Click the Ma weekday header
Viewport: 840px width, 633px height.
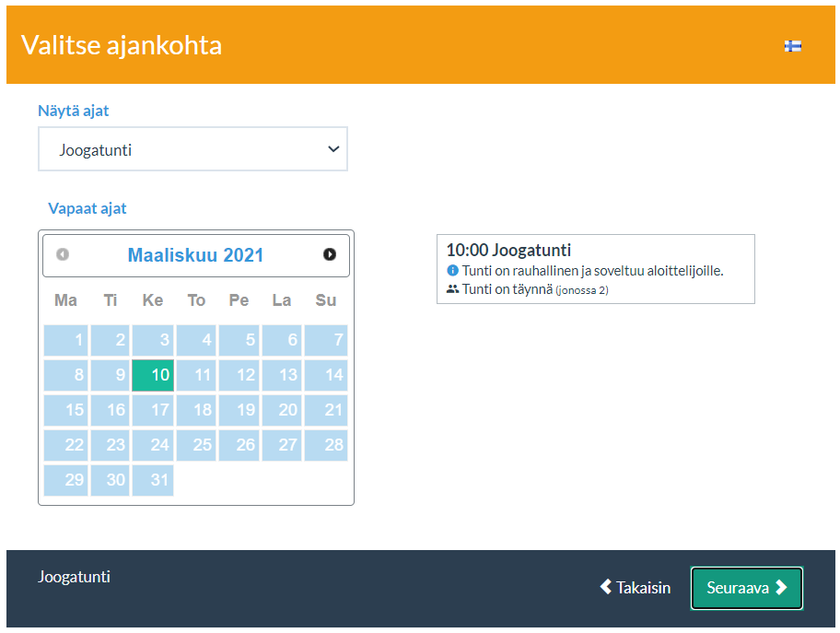(66, 300)
